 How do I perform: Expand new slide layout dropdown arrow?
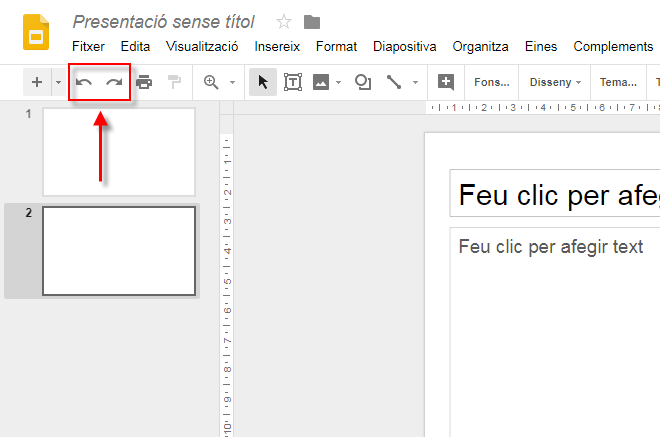click(58, 82)
